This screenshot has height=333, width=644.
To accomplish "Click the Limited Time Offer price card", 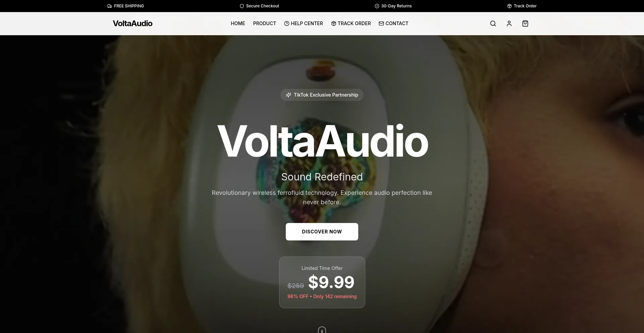I will click(322, 282).
